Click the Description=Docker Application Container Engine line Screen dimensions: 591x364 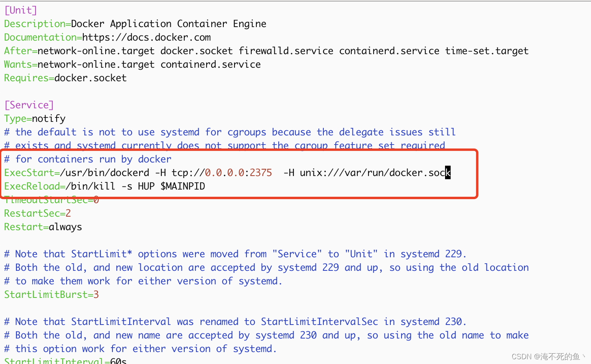135,24
